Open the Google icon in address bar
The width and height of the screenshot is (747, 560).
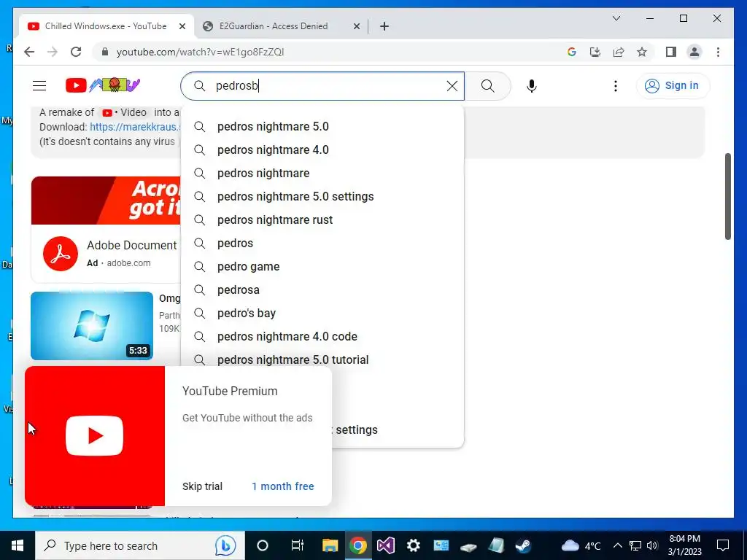(572, 52)
